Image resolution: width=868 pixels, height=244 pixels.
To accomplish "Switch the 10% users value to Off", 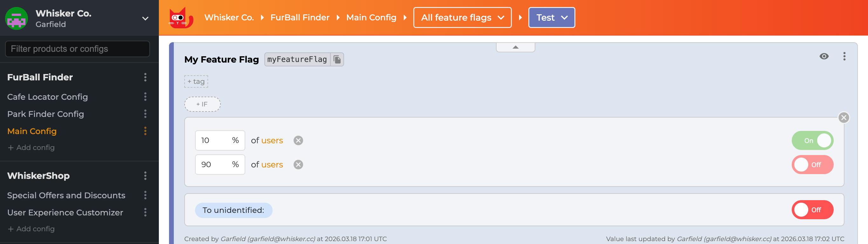I will pos(812,140).
